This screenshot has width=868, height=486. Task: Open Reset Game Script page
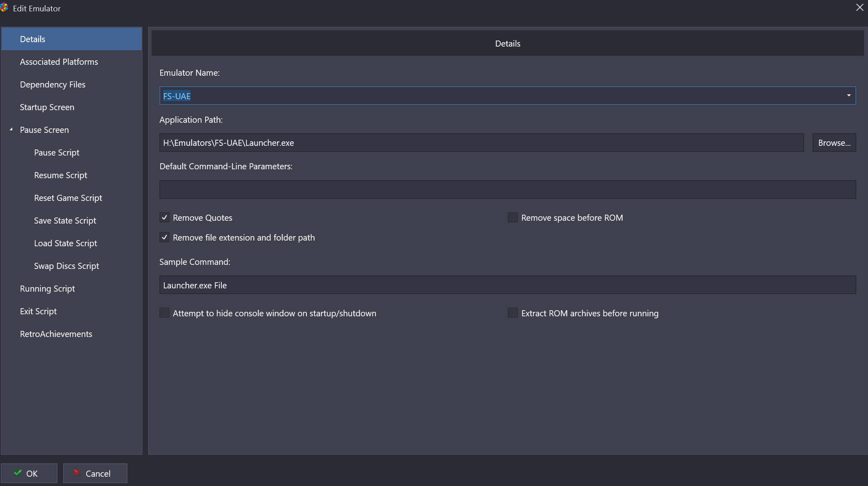point(68,198)
